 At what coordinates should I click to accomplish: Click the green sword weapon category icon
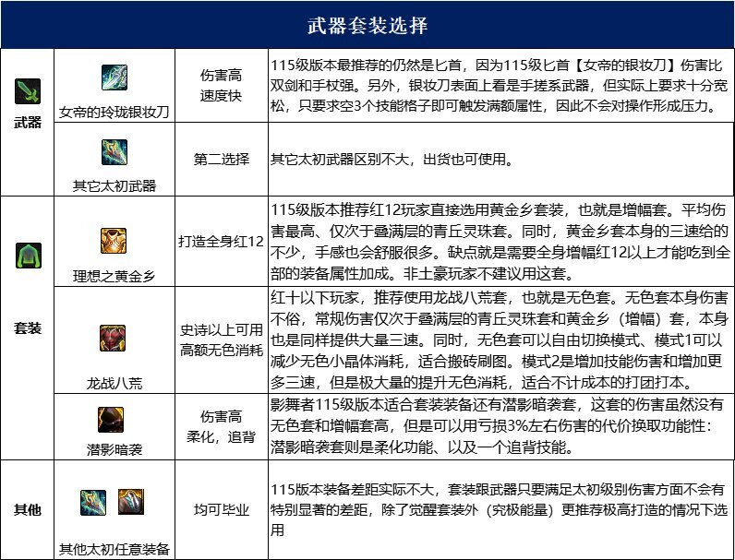[x=27, y=91]
